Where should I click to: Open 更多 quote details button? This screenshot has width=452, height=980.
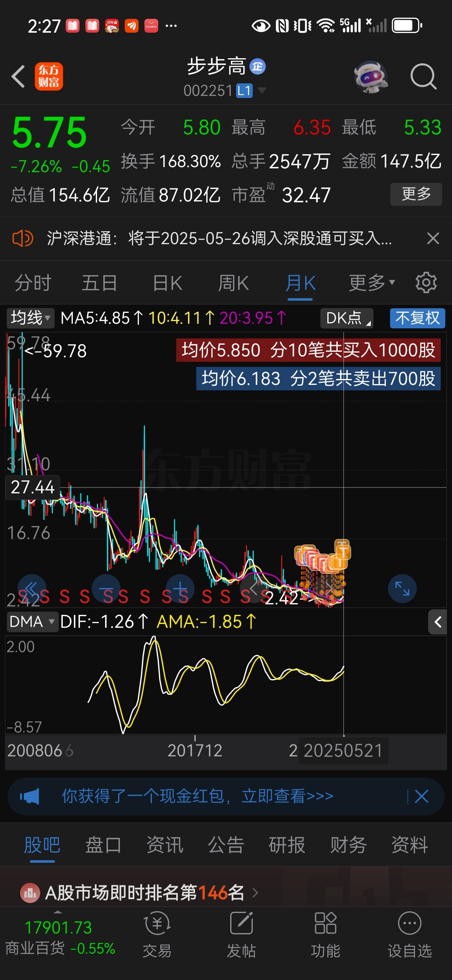point(416,194)
